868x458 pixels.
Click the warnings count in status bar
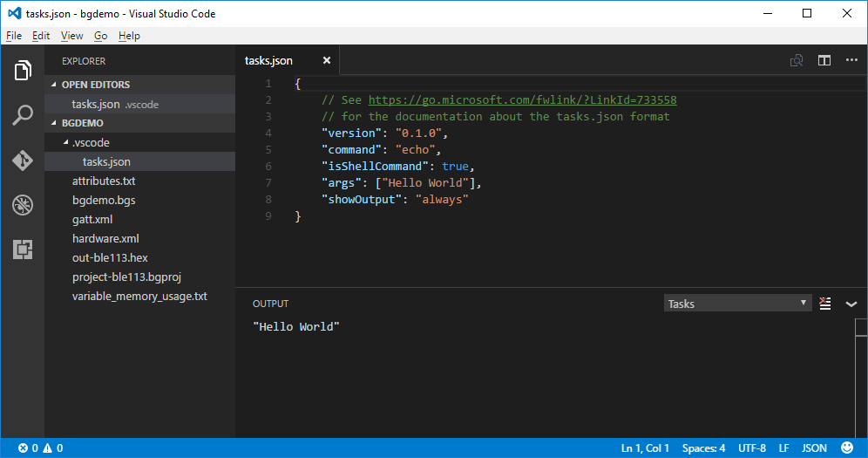53,448
